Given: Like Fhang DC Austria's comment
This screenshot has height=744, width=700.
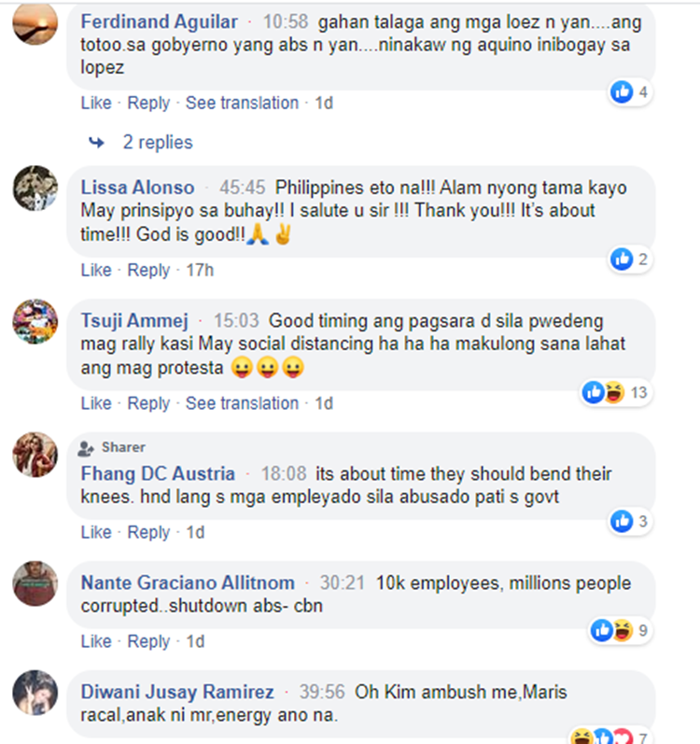Looking at the screenshot, I should click(96, 532).
